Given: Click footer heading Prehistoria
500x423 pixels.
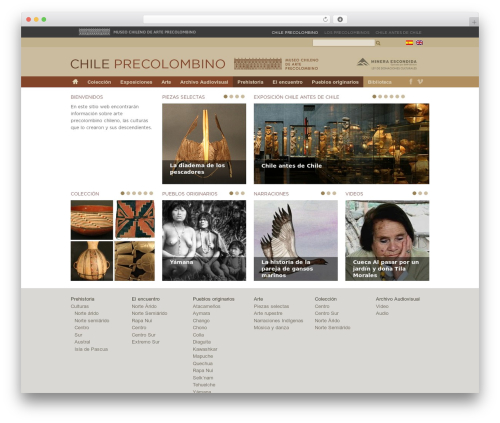Looking at the screenshot, I should coord(82,299).
